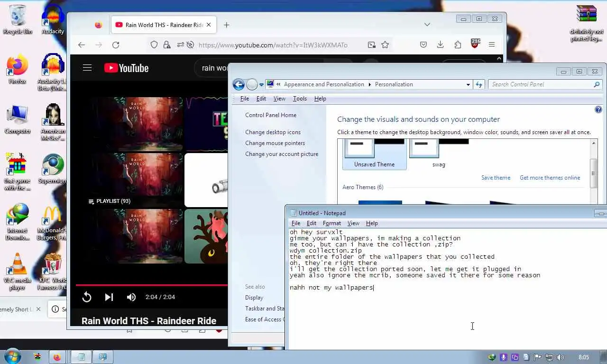Click the autoplay blocked icon in address bar
607x364 pixels.
point(190,45)
